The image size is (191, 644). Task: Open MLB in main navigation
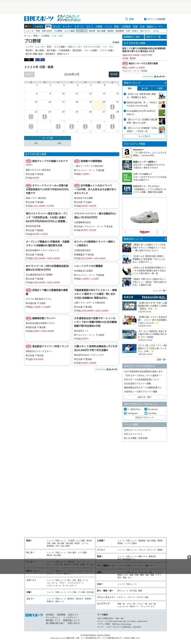click(56, 27)
